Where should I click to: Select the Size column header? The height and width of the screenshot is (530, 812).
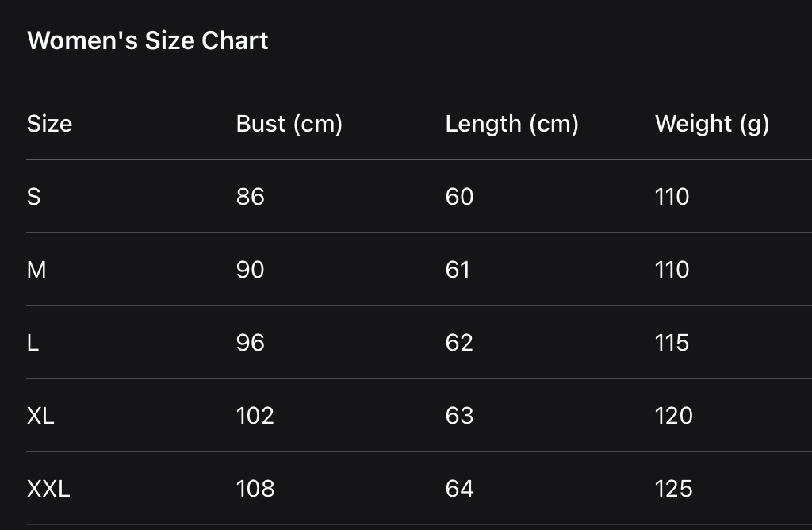pos(49,124)
